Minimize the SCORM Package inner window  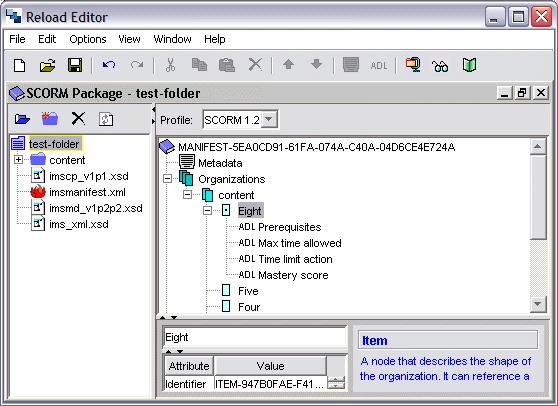[504, 93]
